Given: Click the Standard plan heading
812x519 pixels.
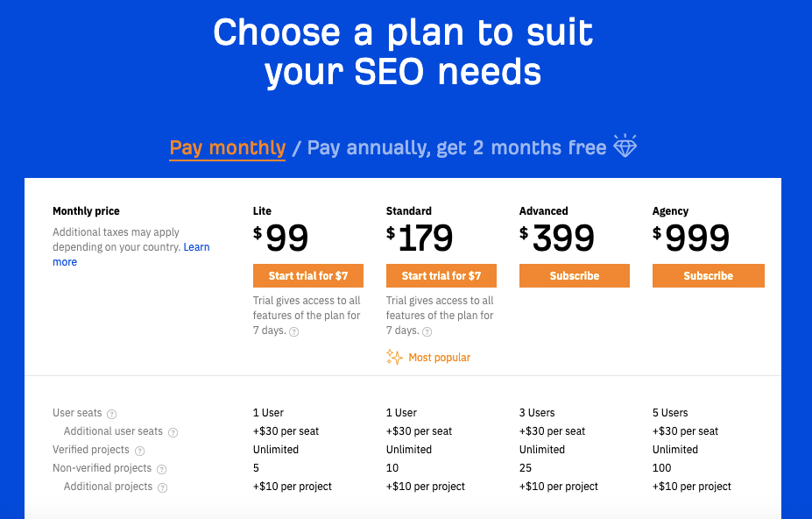Looking at the screenshot, I should click(409, 211).
